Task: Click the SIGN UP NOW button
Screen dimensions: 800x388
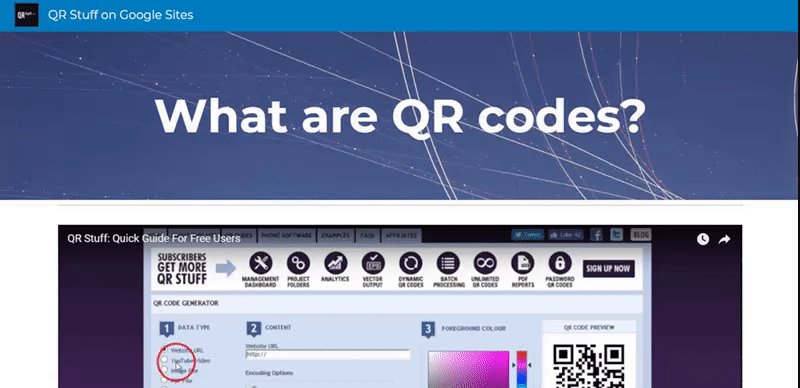Action: (609, 269)
